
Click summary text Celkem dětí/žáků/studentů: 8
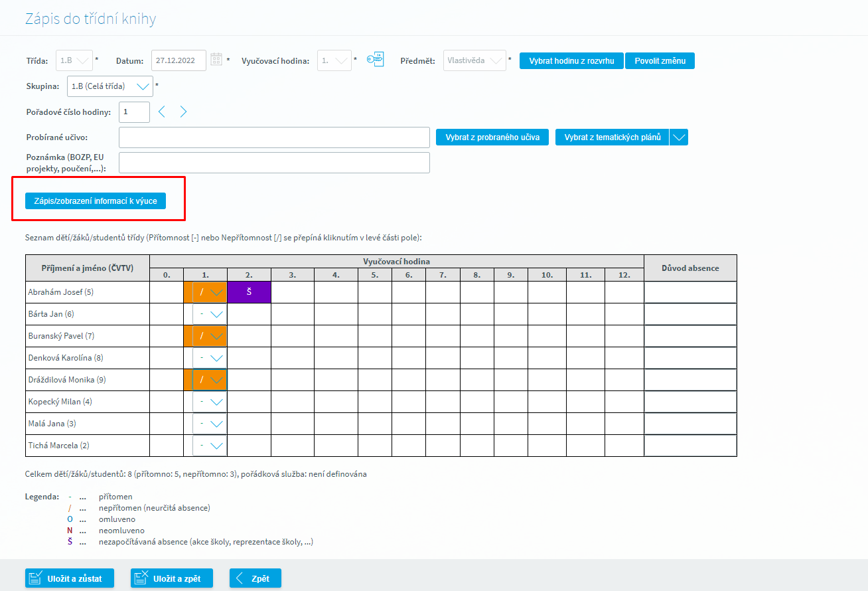point(196,474)
